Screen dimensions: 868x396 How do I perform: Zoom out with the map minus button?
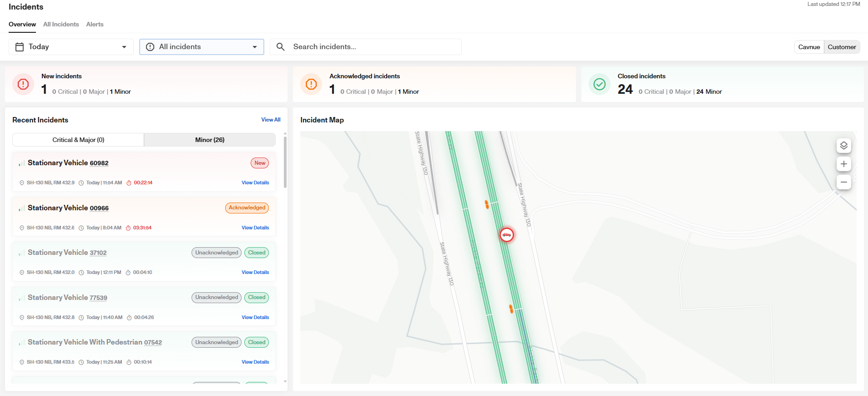click(x=843, y=182)
